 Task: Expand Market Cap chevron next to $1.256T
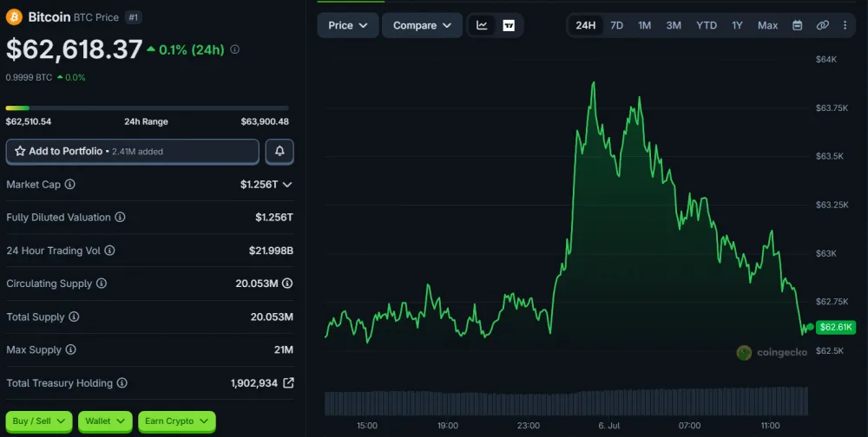[x=287, y=185]
